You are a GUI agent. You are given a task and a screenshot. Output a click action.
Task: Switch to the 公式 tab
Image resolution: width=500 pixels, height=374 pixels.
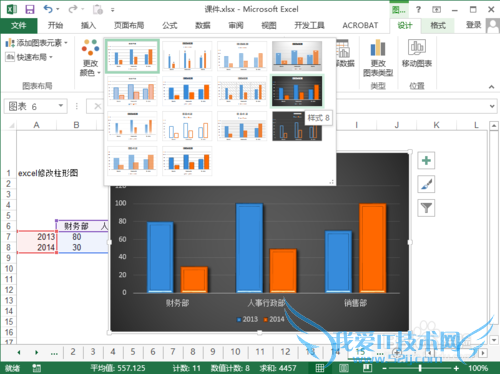(x=170, y=25)
